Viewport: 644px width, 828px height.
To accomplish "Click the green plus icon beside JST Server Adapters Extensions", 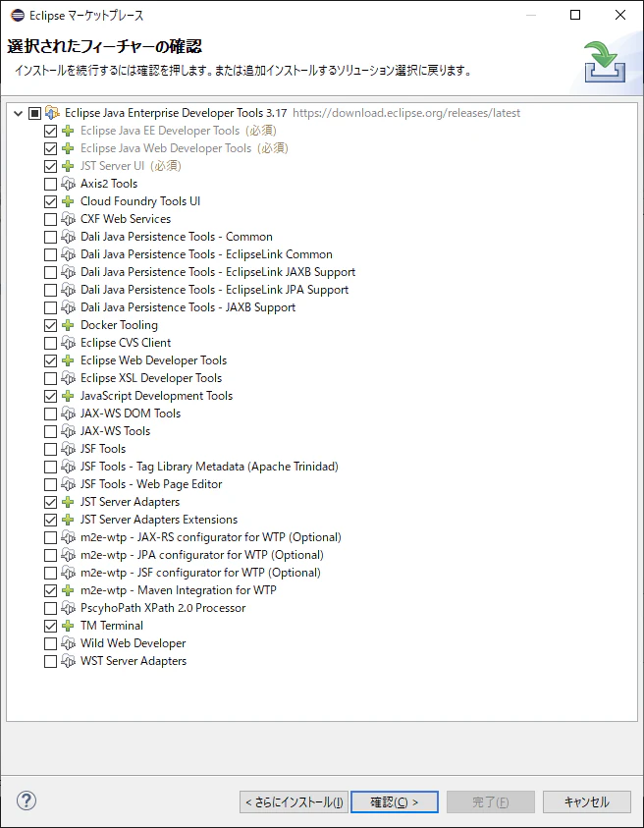I will click(68, 520).
